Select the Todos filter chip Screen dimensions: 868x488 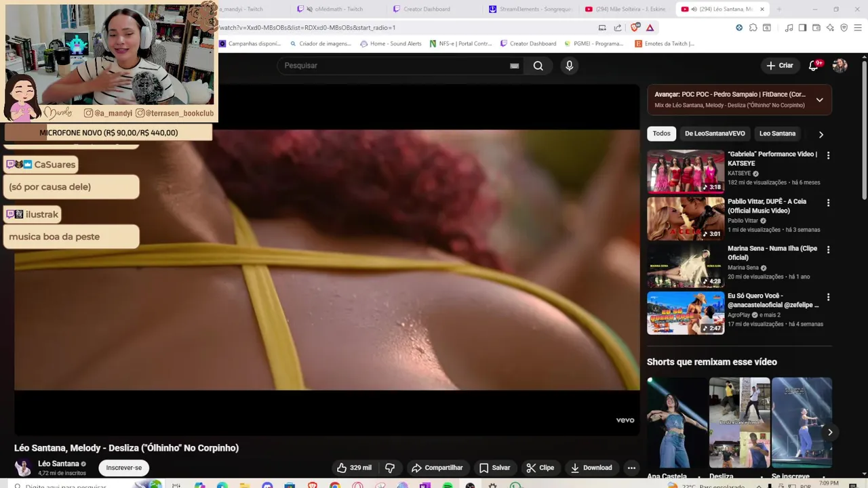click(661, 134)
